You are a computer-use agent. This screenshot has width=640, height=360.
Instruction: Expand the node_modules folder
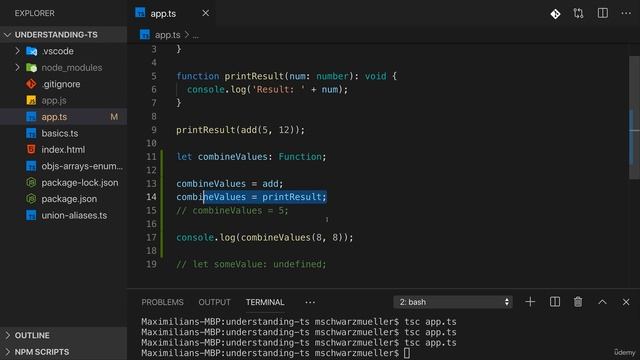tap(18, 67)
